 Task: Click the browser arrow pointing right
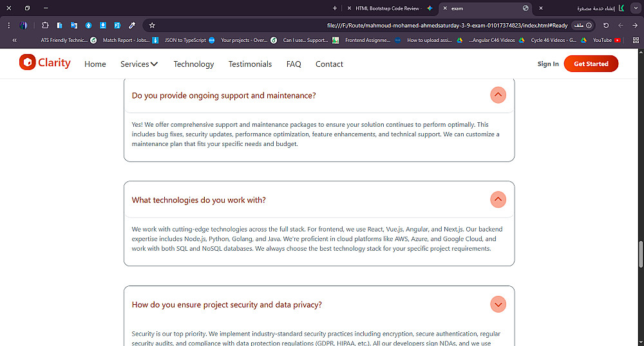[635, 26]
